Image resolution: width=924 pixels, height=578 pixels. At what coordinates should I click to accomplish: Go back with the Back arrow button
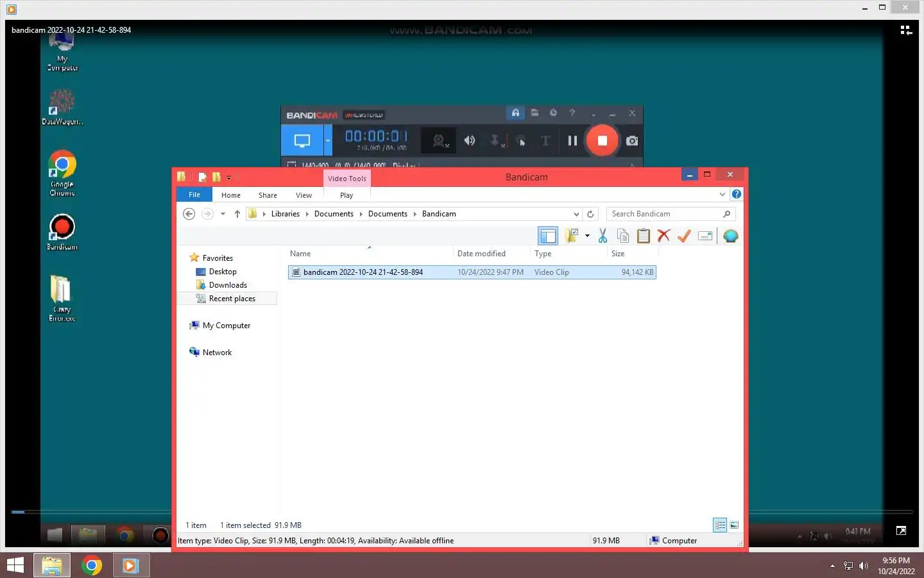[189, 214]
